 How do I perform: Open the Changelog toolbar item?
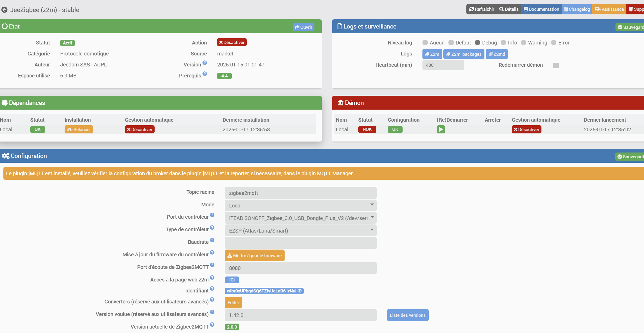[577, 9]
